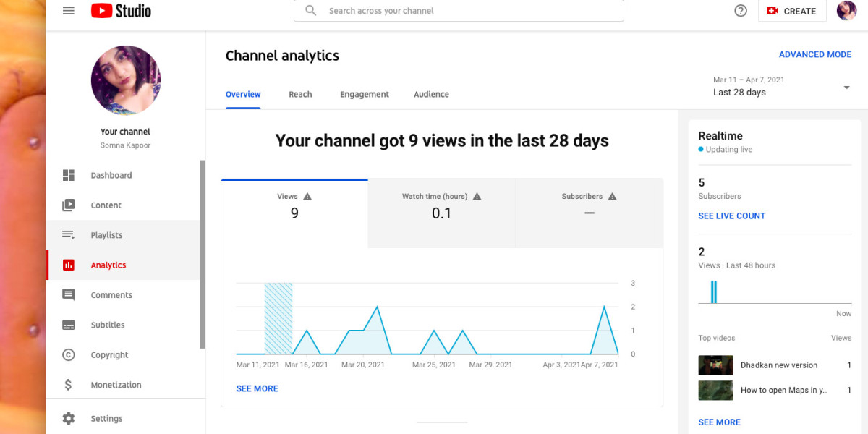Open the hamburger navigation menu
Viewport: 868px width, 434px height.
click(69, 11)
